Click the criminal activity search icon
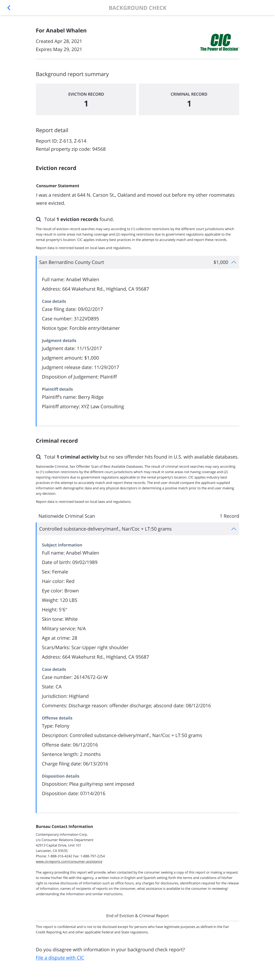 pos(38,457)
